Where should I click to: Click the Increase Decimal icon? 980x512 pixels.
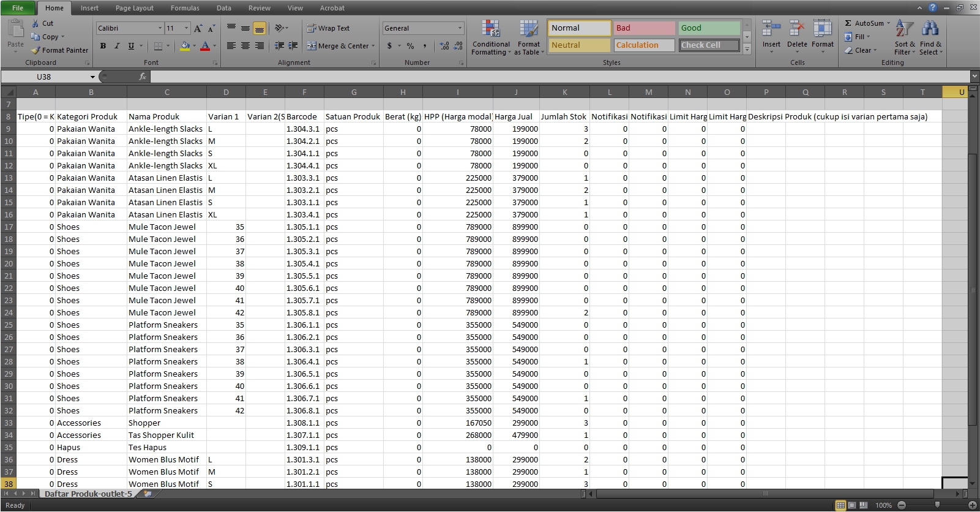tap(444, 46)
